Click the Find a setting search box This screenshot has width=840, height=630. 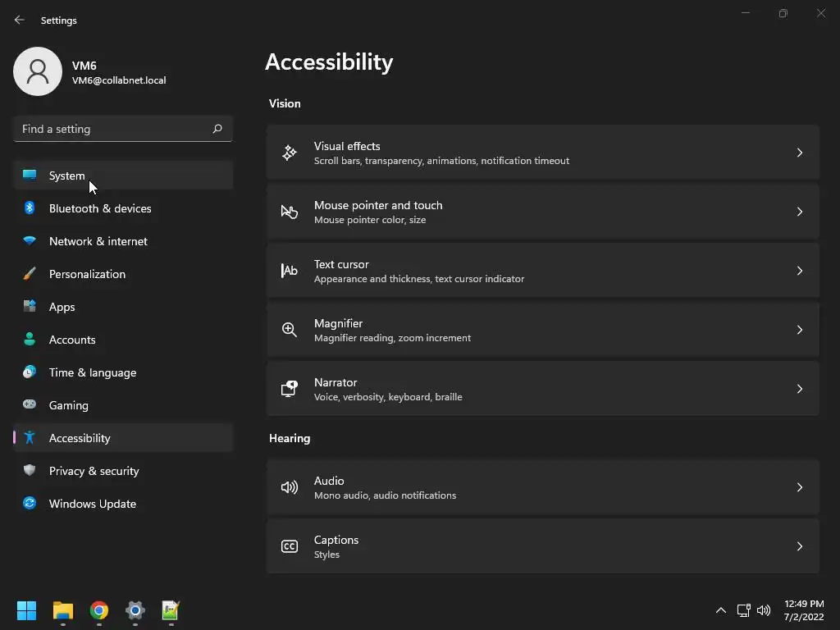[x=115, y=129]
